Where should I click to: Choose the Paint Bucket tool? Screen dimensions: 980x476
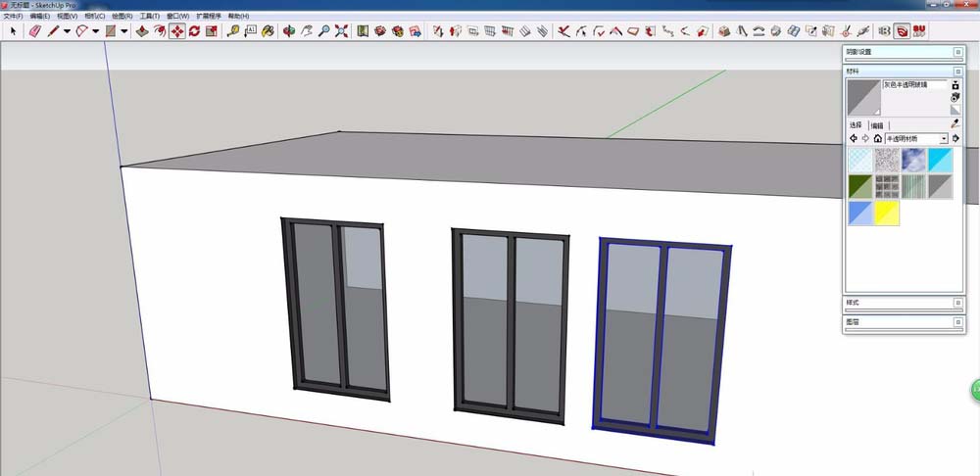268,30
